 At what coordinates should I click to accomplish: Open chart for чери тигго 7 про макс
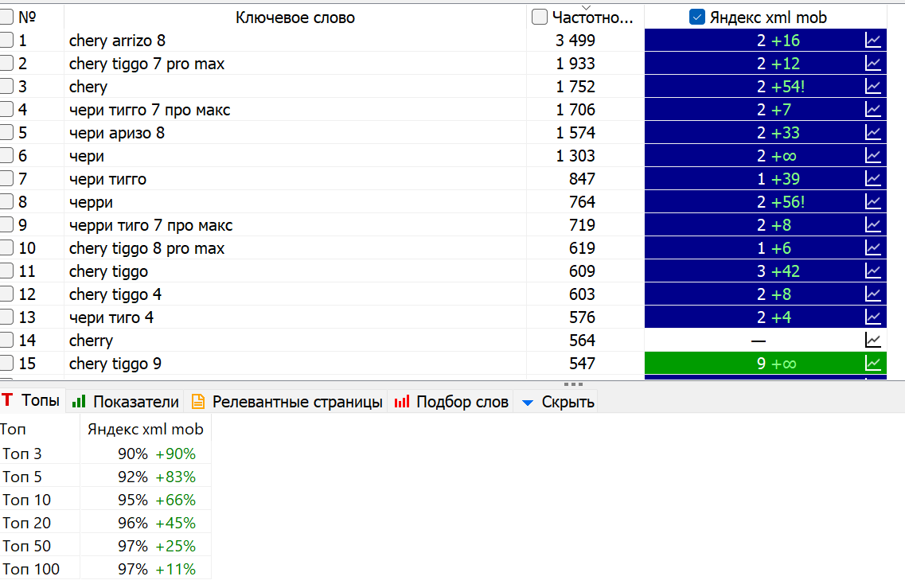point(872,110)
